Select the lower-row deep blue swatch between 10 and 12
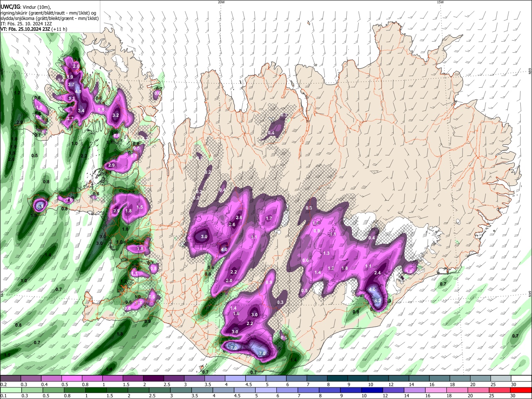The width and height of the screenshot is (532, 399). pos(372,390)
